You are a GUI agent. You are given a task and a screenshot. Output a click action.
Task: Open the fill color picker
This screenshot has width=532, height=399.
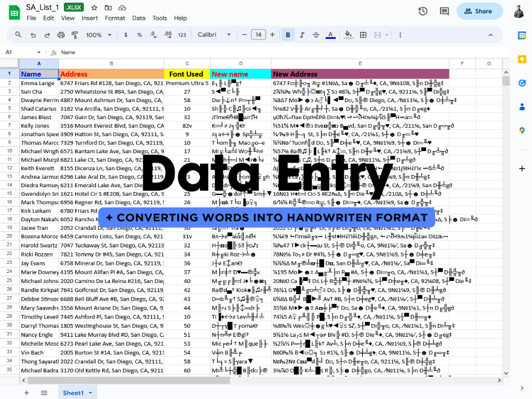click(348, 35)
